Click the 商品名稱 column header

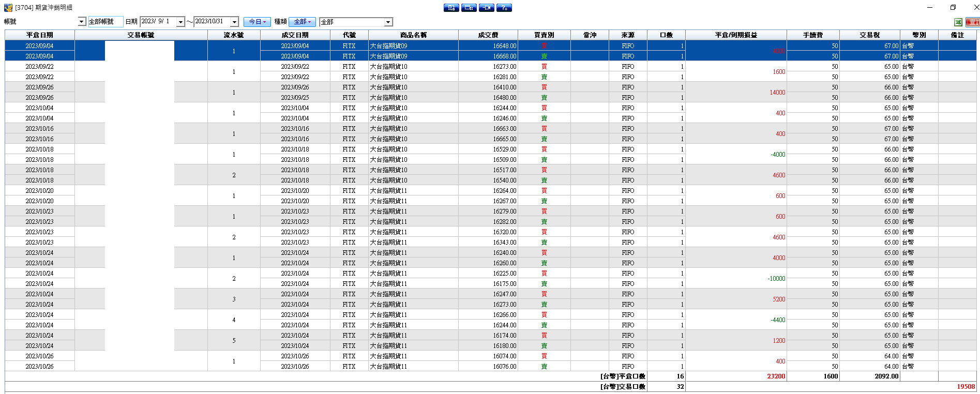(x=413, y=35)
